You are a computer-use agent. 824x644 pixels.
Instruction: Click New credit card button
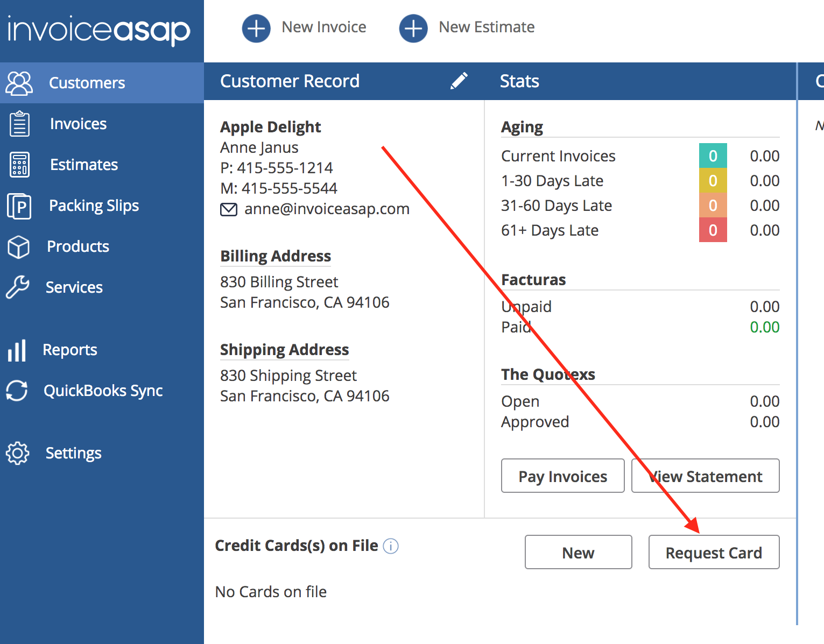coord(579,552)
